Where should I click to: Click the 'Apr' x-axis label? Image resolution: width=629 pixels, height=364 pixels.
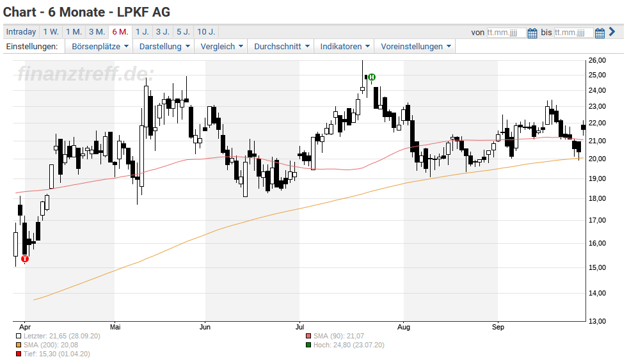click(25, 327)
